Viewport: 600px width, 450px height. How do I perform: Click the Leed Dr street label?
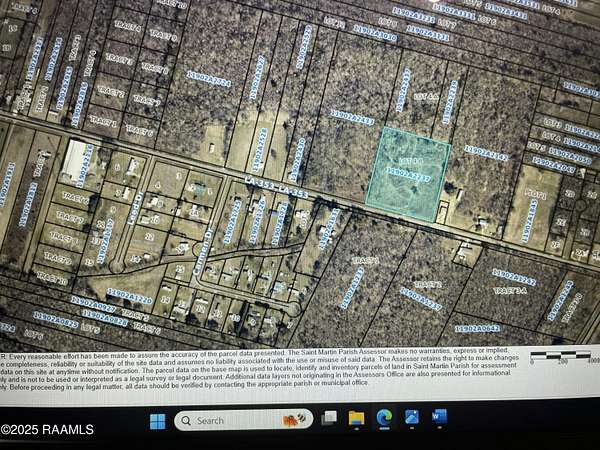pyautogui.click(x=137, y=207)
